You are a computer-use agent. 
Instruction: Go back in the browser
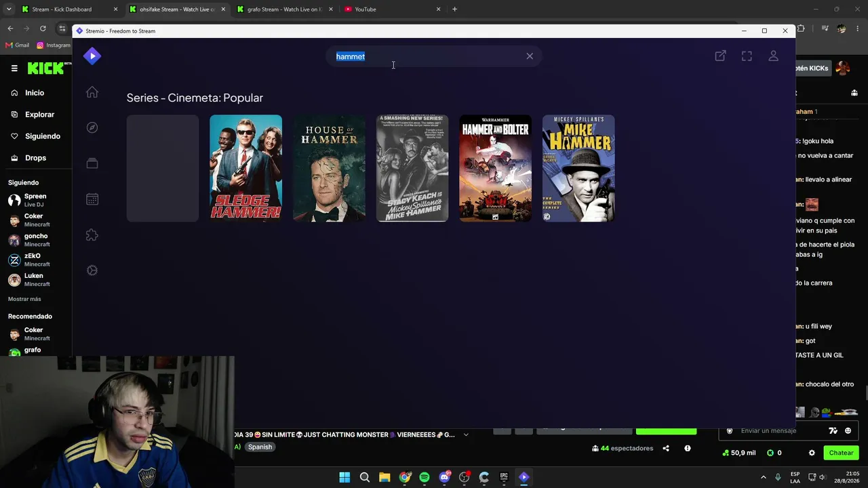point(10,28)
